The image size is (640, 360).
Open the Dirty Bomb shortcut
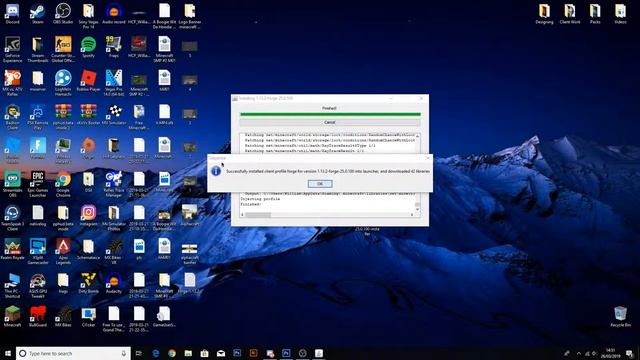88,283
